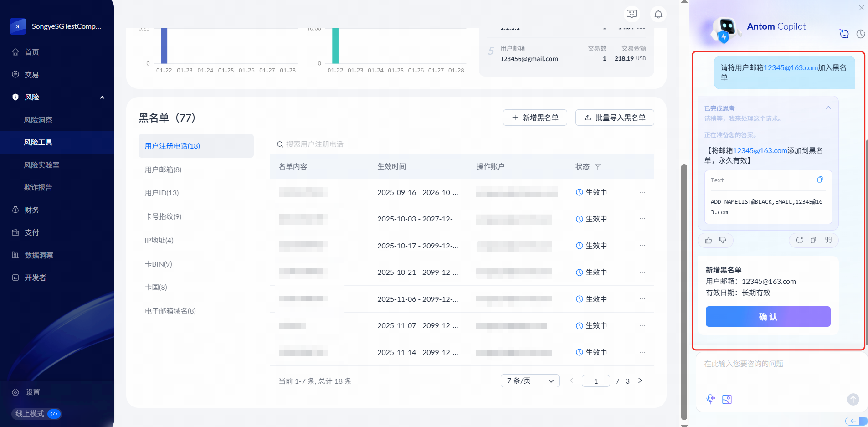
Task: Click the microphone voice input icon
Action: (x=710, y=399)
